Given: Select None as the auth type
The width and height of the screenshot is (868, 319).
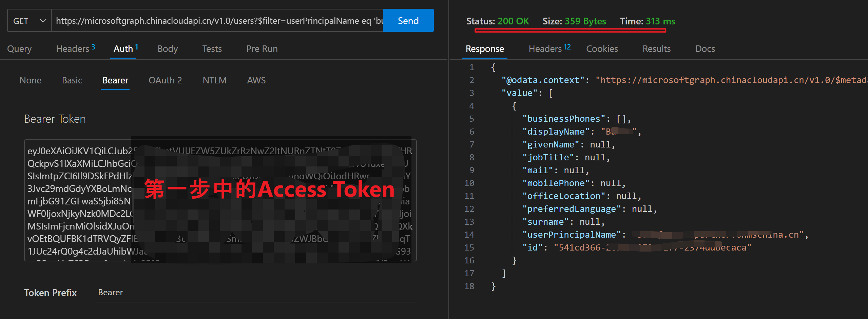Looking at the screenshot, I should click(x=30, y=80).
